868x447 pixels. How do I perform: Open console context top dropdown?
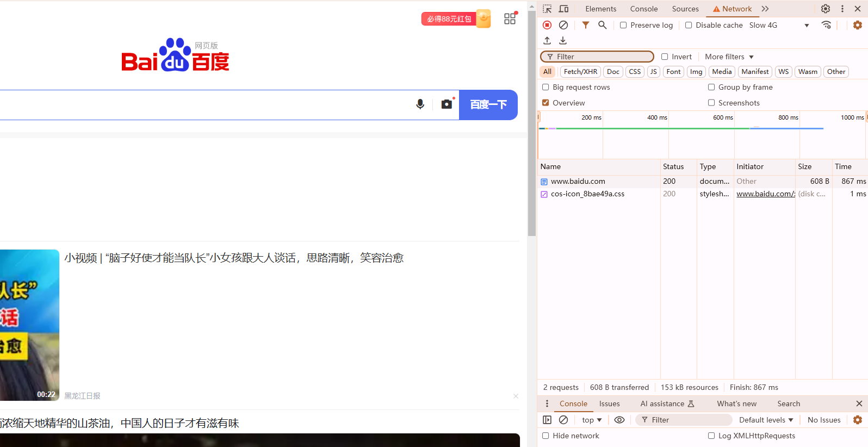click(592, 420)
